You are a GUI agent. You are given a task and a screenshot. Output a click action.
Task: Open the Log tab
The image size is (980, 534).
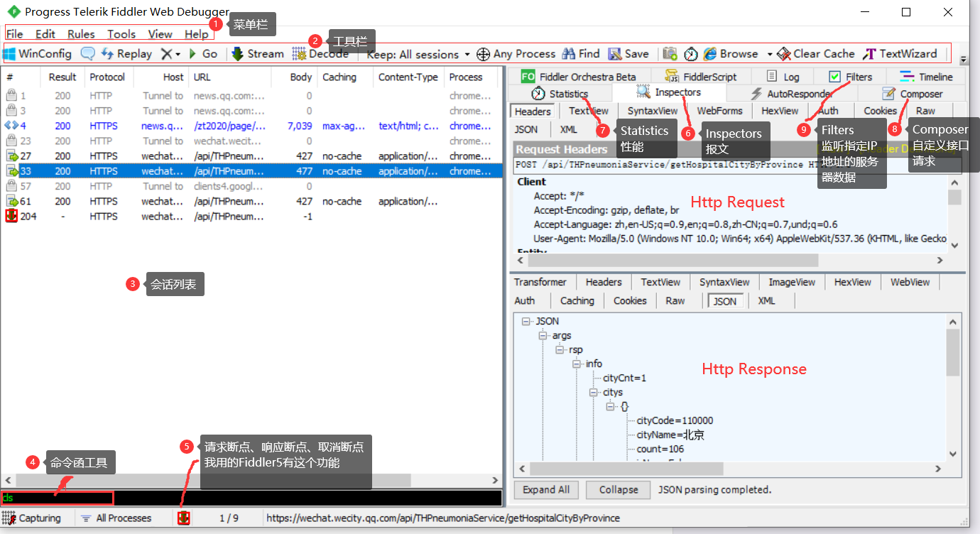point(783,77)
